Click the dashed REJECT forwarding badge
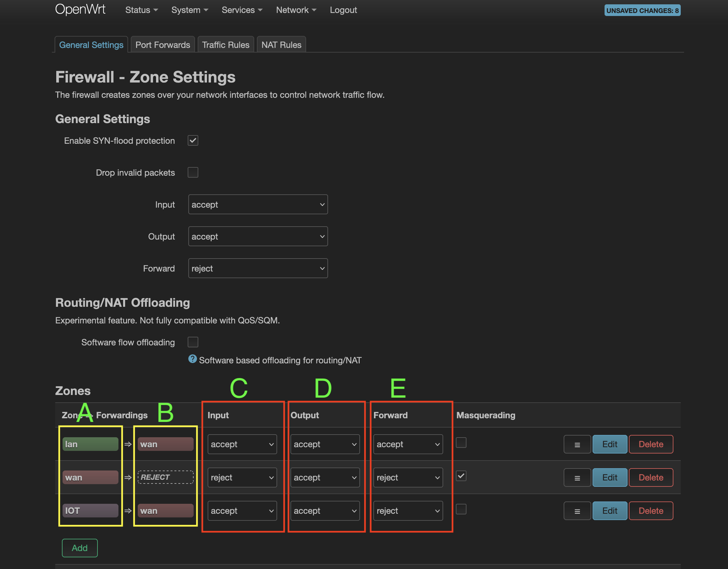Viewport: 728px width, 569px height. click(165, 477)
